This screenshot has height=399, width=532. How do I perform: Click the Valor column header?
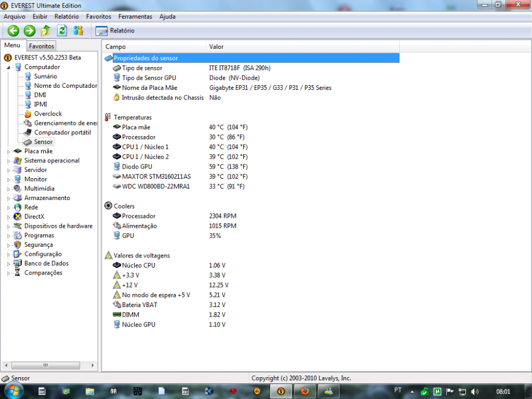pyautogui.click(x=217, y=47)
